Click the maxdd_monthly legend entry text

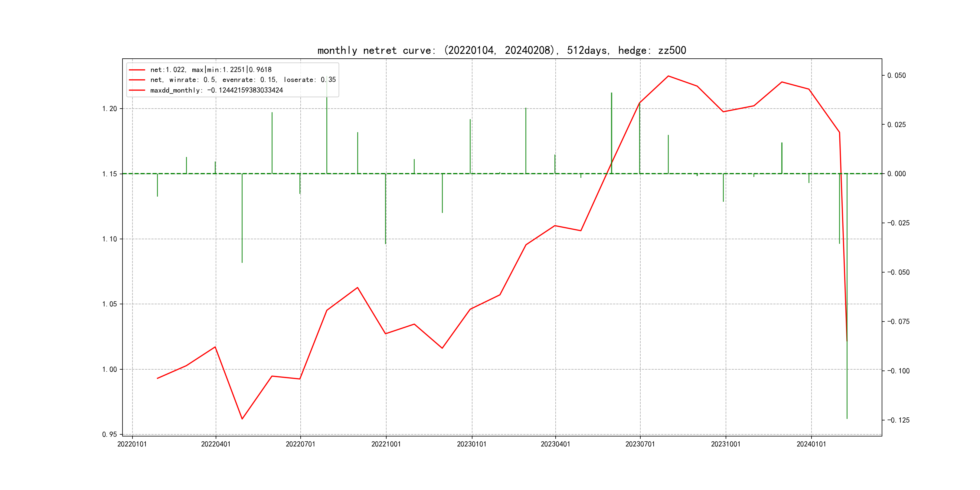[x=217, y=90]
